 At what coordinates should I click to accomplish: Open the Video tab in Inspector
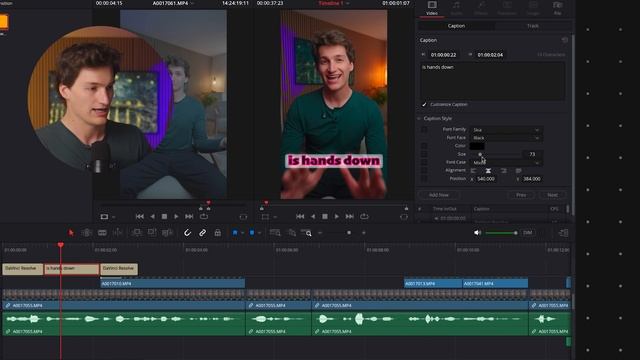pyautogui.click(x=432, y=8)
